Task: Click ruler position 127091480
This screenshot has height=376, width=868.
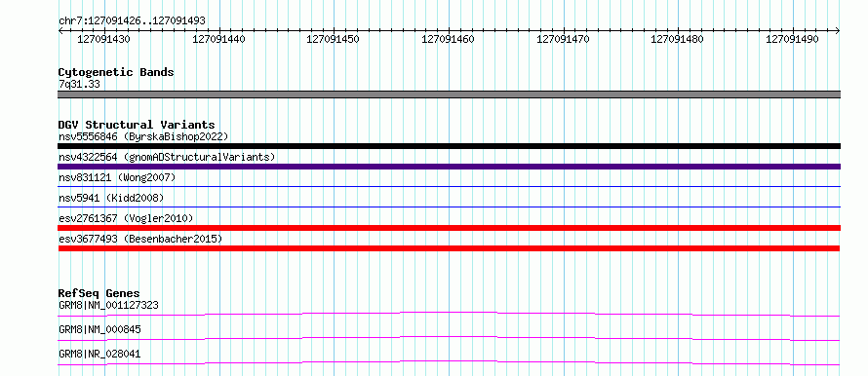Action: coord(678,39)
